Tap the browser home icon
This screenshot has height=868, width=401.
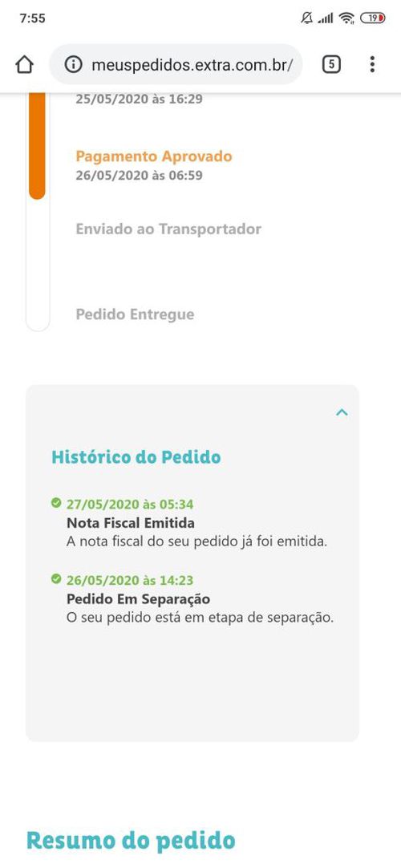pyautogui.click(x=24, y=65)
